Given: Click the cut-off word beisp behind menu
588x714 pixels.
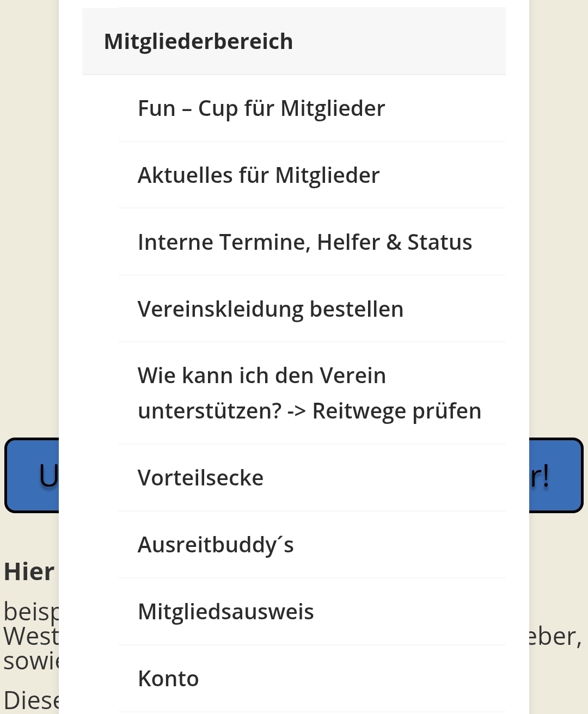Looking at the screenshot, I should tap(31, 612).
